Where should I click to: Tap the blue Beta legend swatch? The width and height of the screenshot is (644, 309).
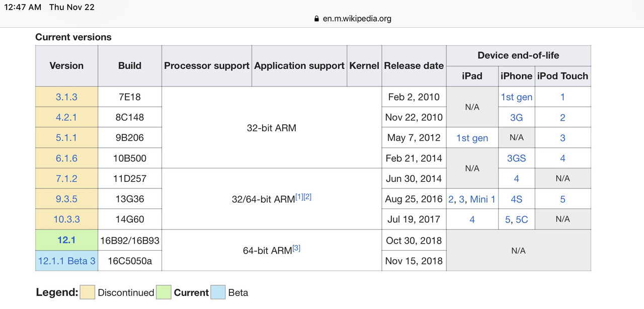(x=218, y=292)
